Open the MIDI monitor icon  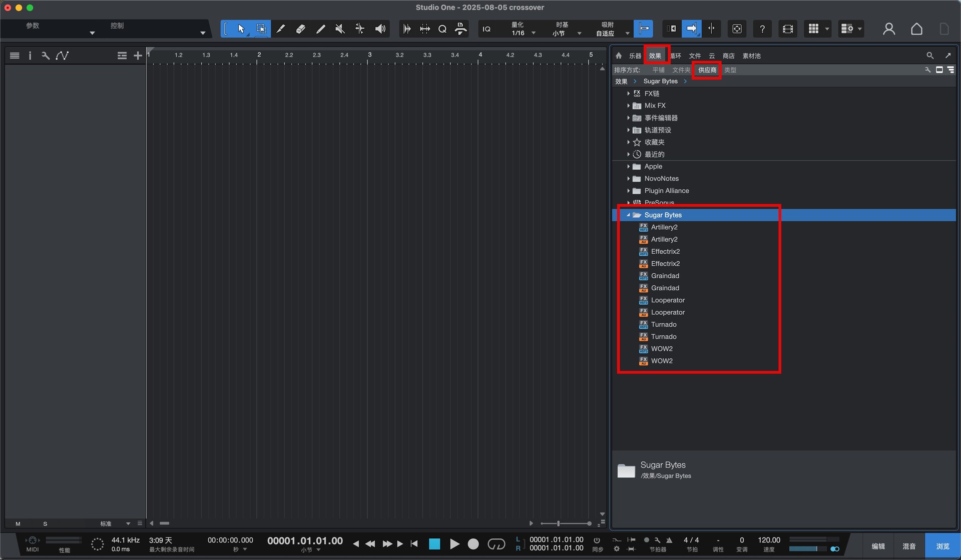pos(33,540)
